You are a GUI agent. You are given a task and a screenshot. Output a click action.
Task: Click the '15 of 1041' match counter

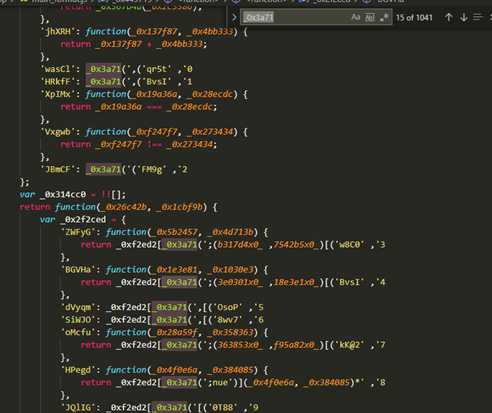pos(414,17)
